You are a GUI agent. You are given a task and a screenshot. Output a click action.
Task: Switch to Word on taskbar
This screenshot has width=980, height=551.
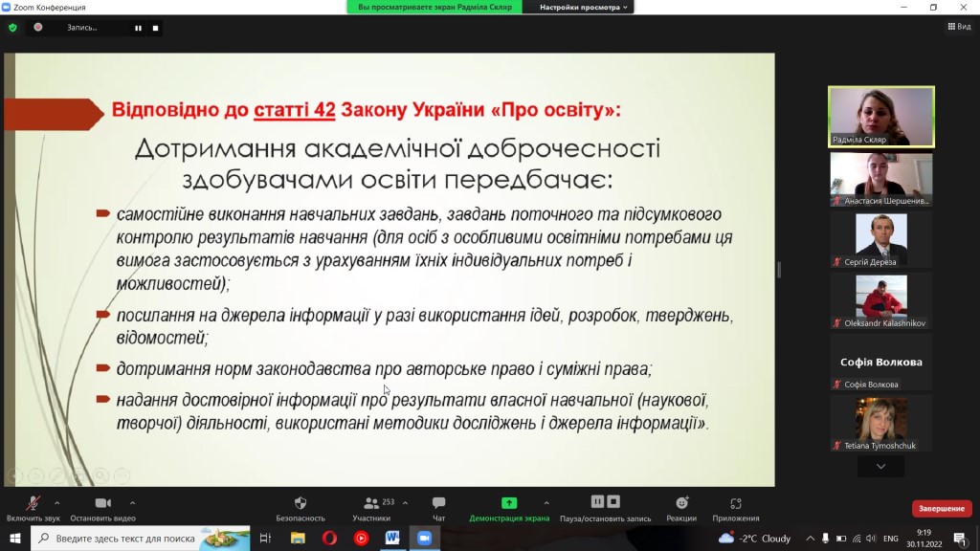tap(392, 538)
